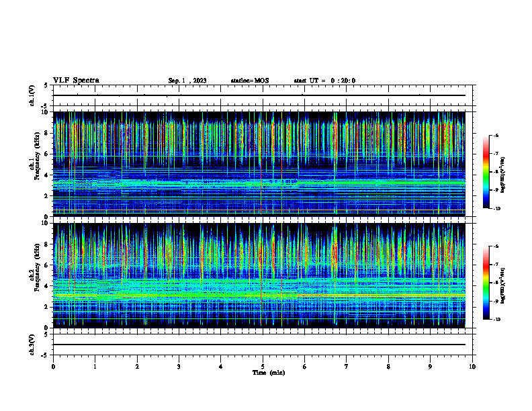Click ch.2 frequency axis tick "6"
The image size is (532, 411).
point(46,265)
